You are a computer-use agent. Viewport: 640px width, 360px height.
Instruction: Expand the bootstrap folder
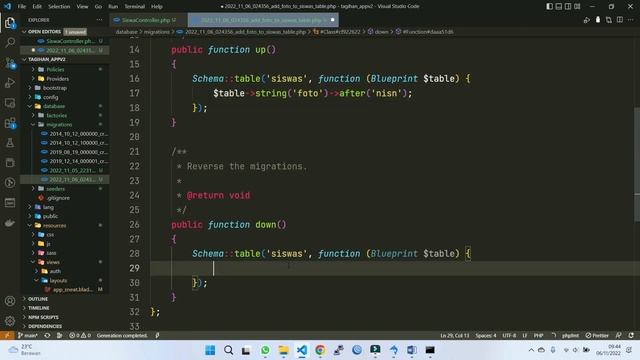(x=54, y=88)
